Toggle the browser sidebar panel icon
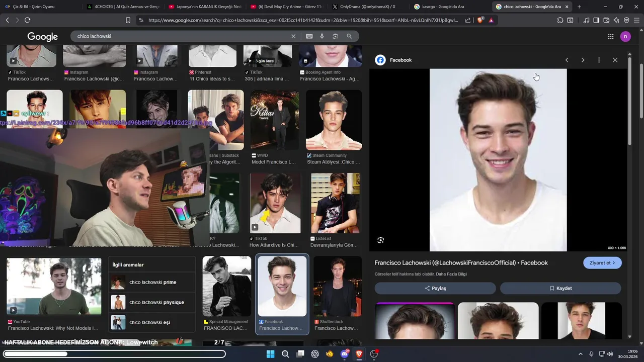The width and height of the screenshot is (644, 362). [596, 20]
